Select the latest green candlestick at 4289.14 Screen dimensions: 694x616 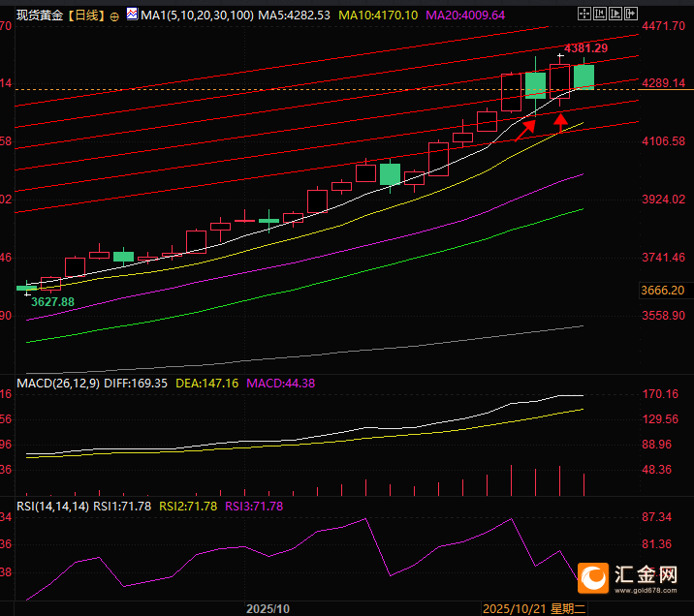(584, 77)
